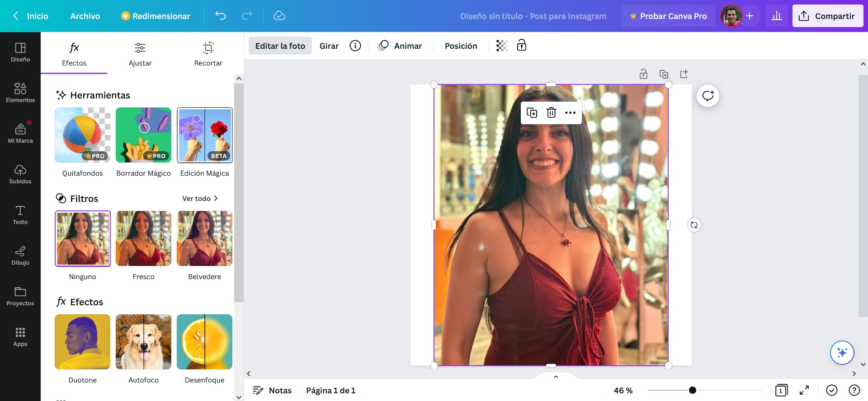Duplicate the page with the icon above the canvas
Viewport: 868px width, 401px height.
(x=664, y=74)
